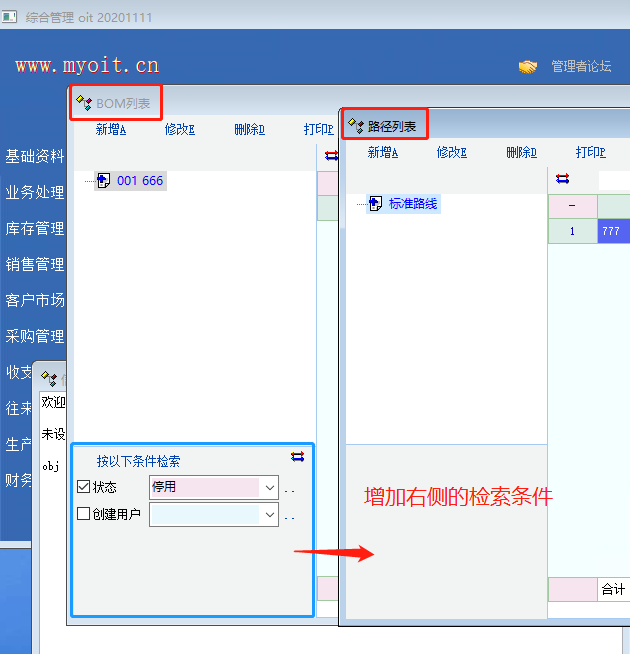Uncheck the 状态 checkbox
630x654 pixels.
tap(84, 487)
